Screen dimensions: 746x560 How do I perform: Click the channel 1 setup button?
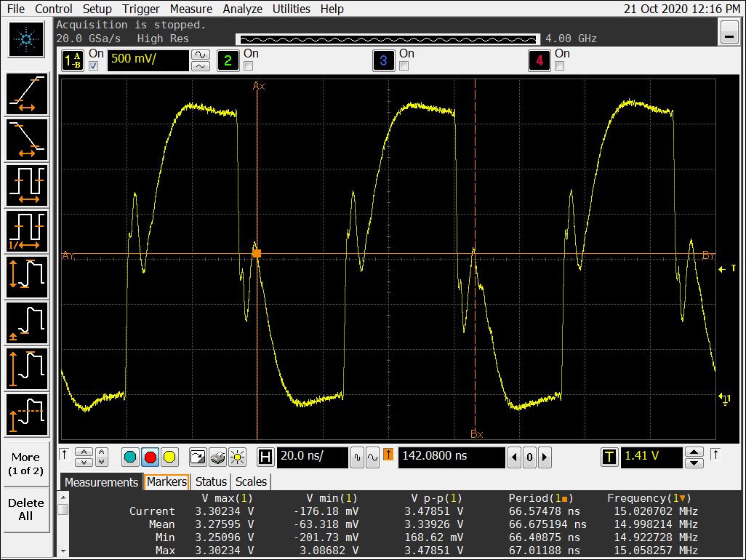tap(73, 60)
